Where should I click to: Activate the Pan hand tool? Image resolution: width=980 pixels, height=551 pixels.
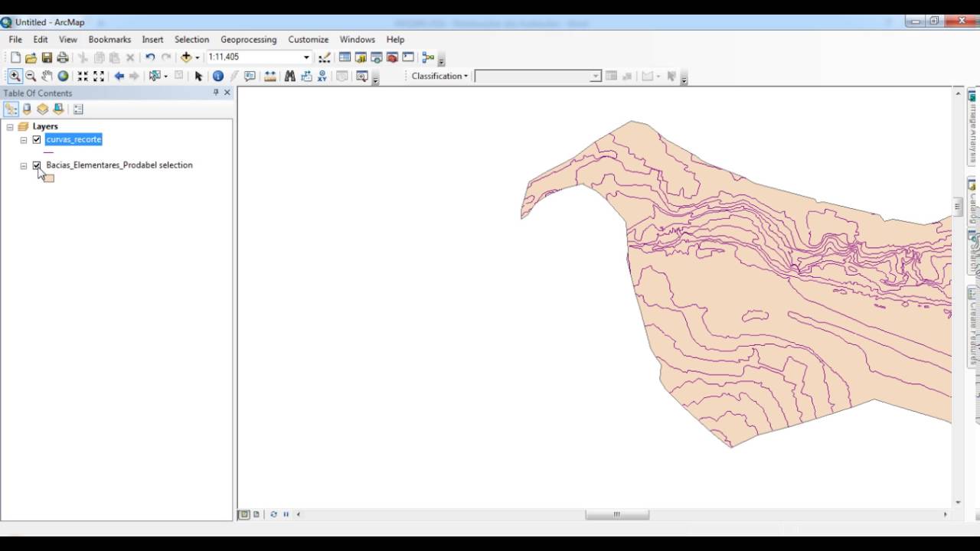point(47,76)
